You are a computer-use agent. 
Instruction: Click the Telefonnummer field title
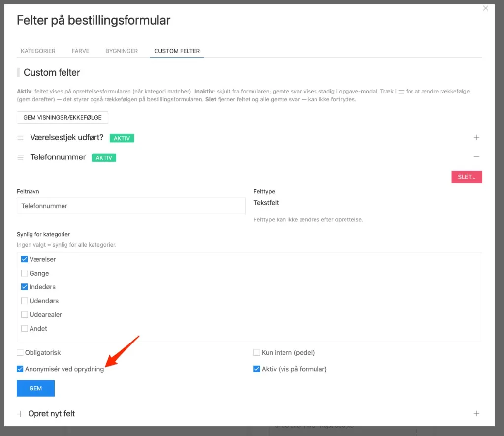[58, 157]
